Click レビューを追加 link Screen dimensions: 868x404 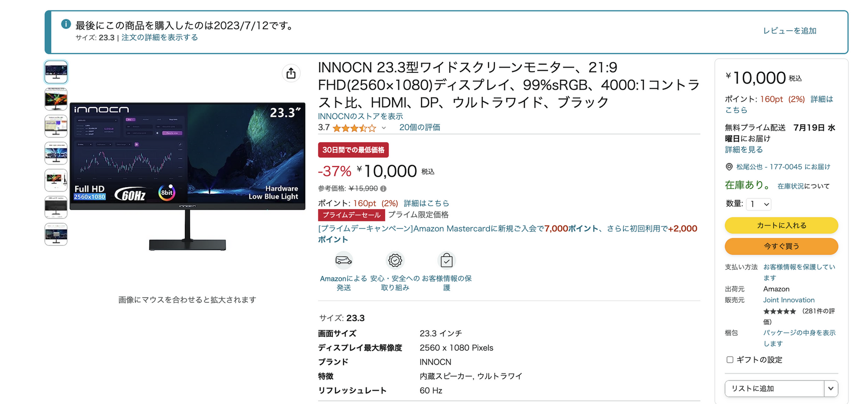click(x=790, y=31)
